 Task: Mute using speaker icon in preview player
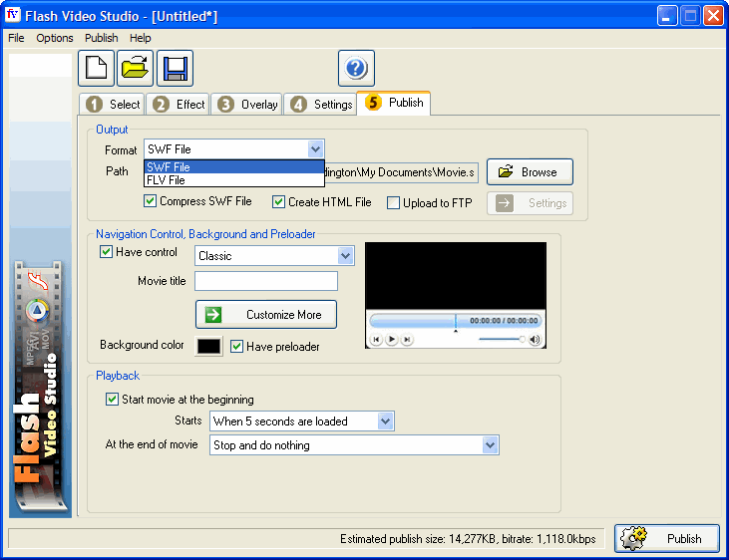(535, 339)
